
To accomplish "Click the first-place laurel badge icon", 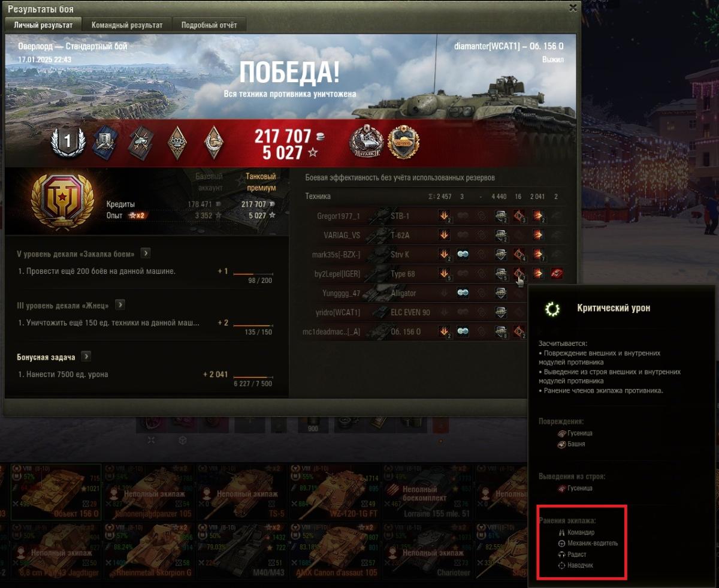I will 67,141.
